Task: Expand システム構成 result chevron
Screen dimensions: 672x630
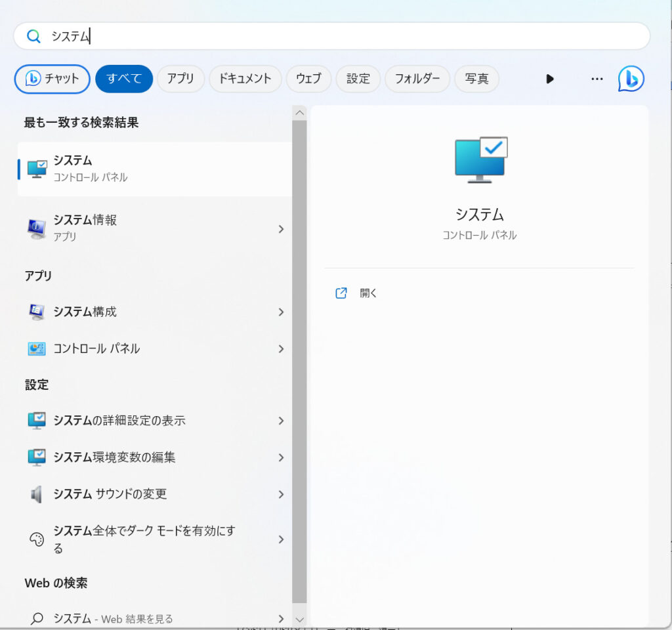Action: click(x=281, y=312)
